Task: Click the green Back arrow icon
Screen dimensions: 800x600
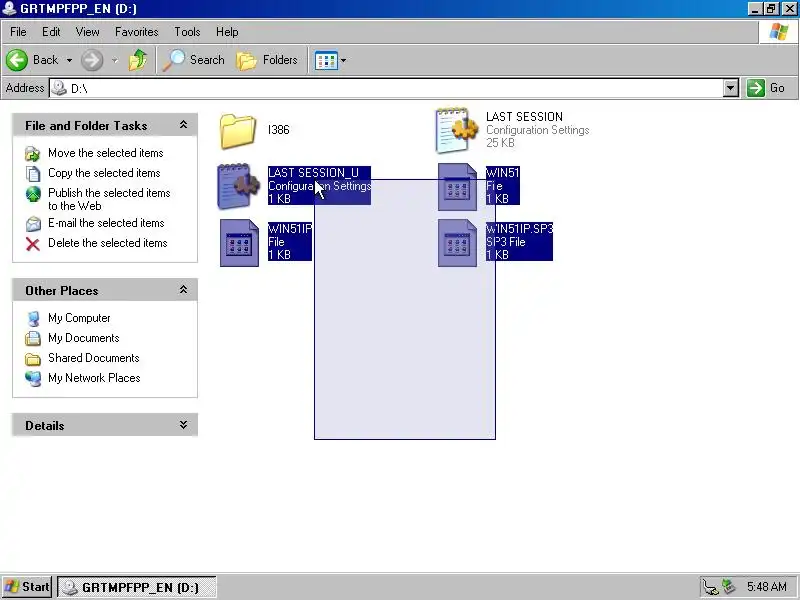Action: coord(17,60)
